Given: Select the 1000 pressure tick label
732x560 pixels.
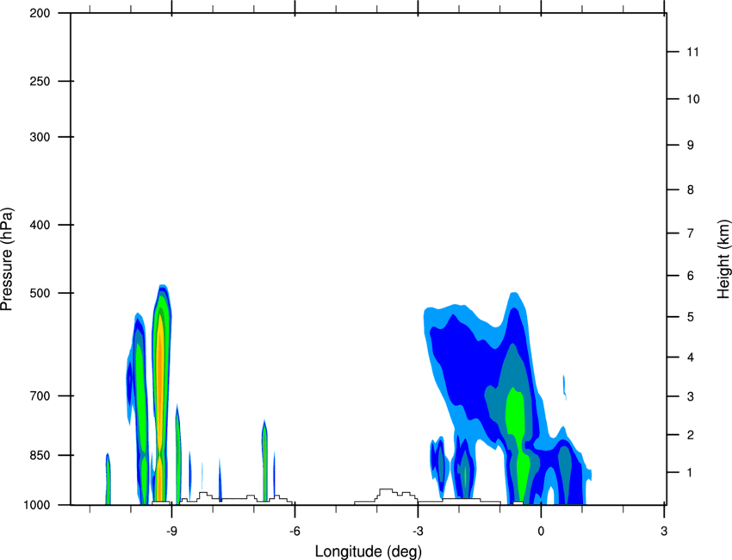Looking at the screenshot, I should (x=36, y=505).
